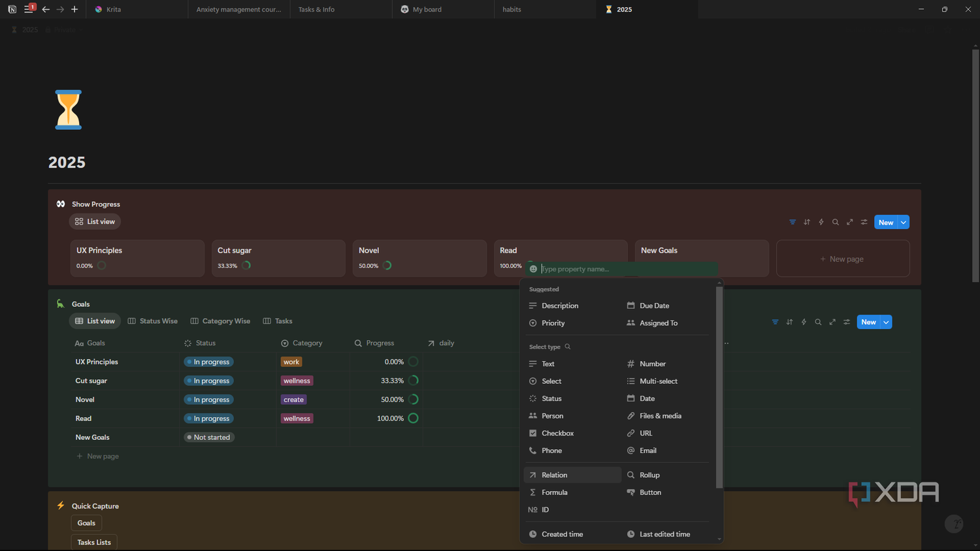
Task: Select suggested Due Date property
Action: pyautogui.click(x=668, y=306)
